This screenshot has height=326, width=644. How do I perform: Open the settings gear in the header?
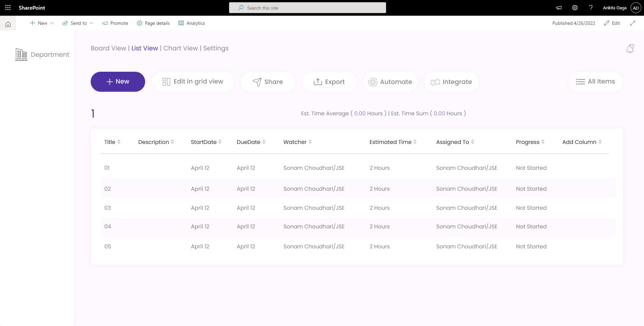[x=575, y=8]
